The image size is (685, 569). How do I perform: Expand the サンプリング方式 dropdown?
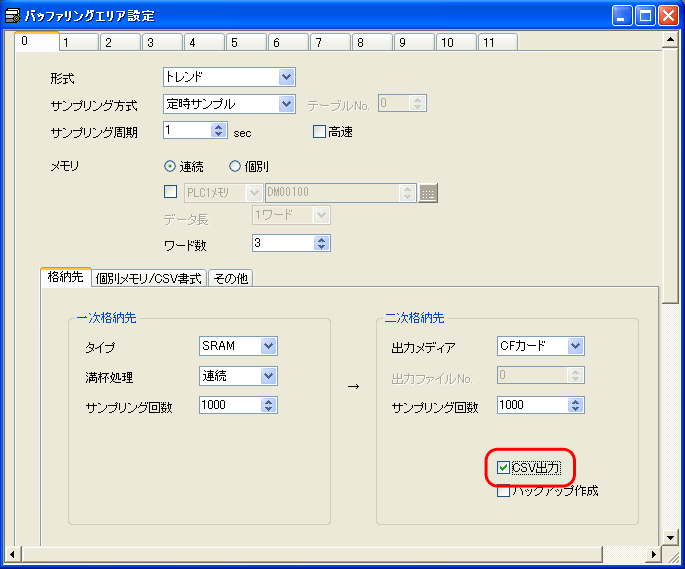tap(286, 104)
